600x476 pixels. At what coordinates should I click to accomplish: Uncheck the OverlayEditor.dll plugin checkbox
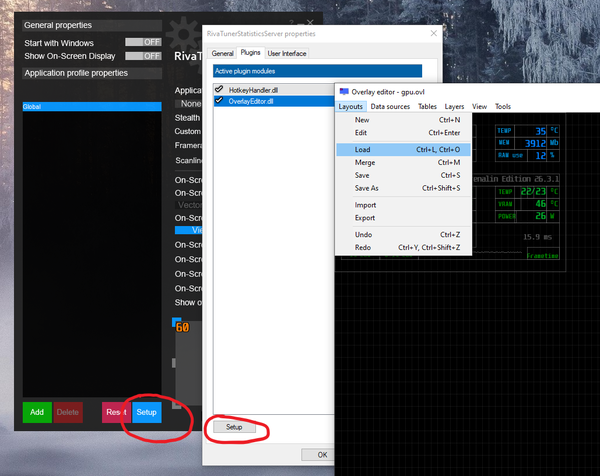(x=219, y=101)
